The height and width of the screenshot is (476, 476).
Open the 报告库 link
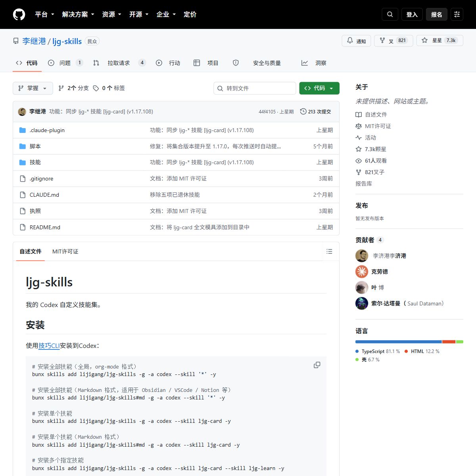click(364, 184)
